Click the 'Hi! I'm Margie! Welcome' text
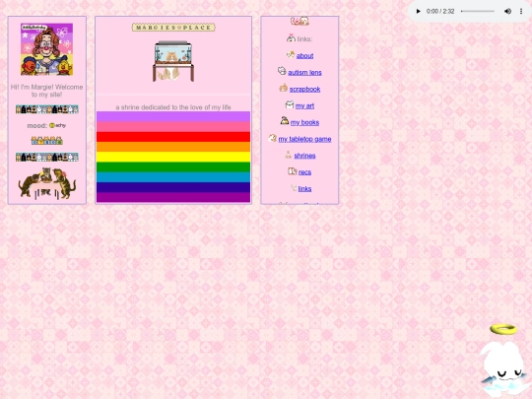 (x=47, y=91)
